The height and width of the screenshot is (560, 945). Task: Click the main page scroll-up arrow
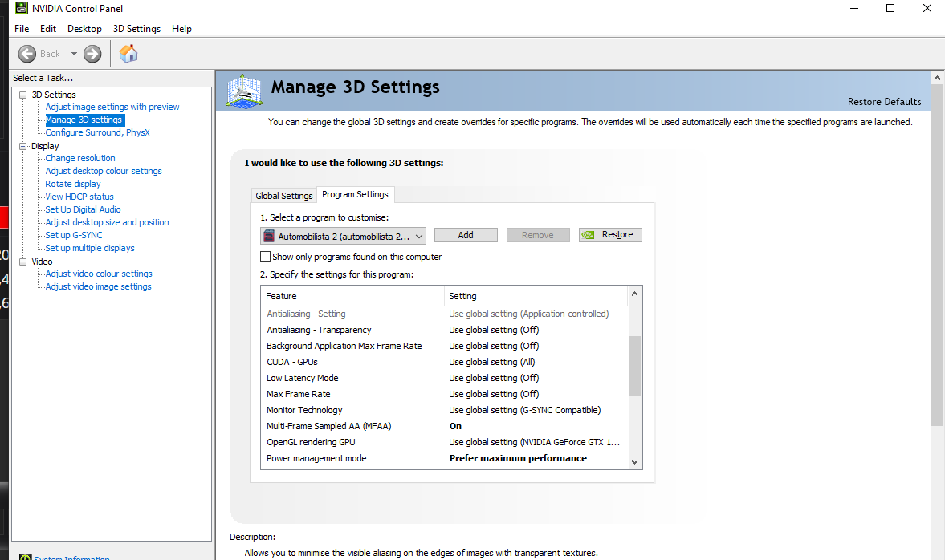[x=937, y=78]
